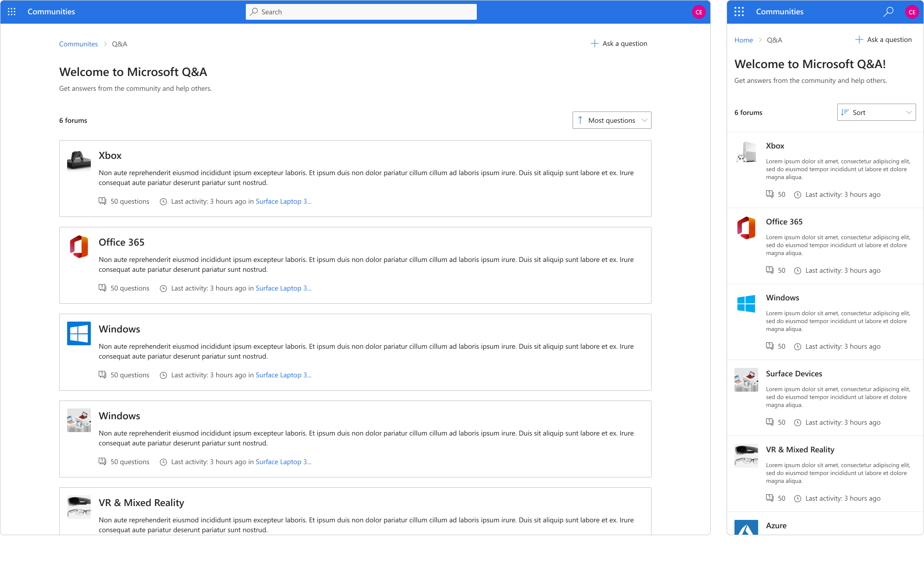Click the questions icon under Xbox in mobile view
This screenshot has height=584, width=924.
click(x=770, y=194)
